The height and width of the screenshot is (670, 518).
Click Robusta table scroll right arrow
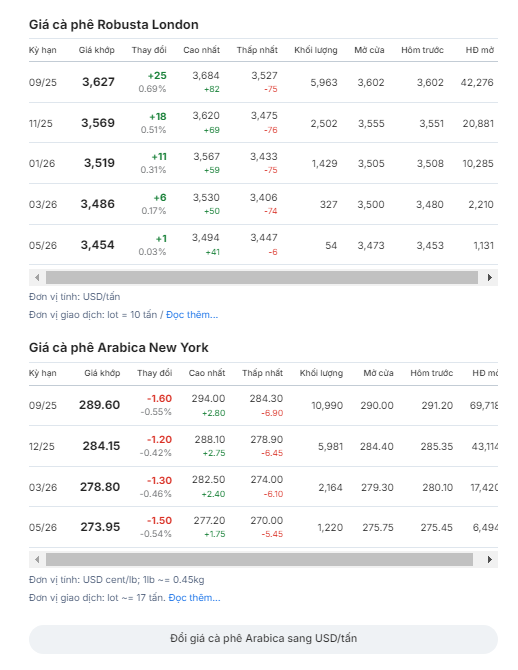490,277
